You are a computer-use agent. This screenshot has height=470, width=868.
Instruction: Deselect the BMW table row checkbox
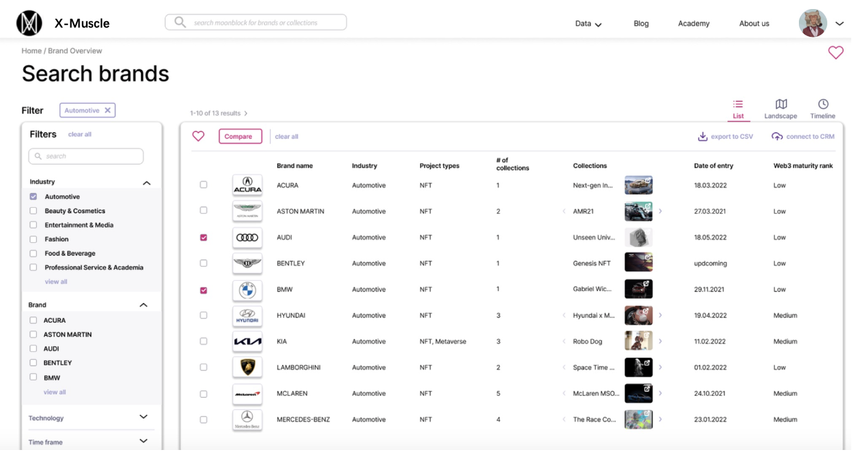pyautogui.click(x=203, y=291)
